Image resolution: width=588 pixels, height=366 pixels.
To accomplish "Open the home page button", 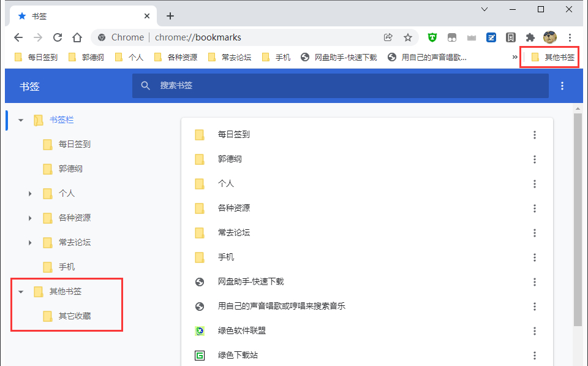I will coord(77,37).
